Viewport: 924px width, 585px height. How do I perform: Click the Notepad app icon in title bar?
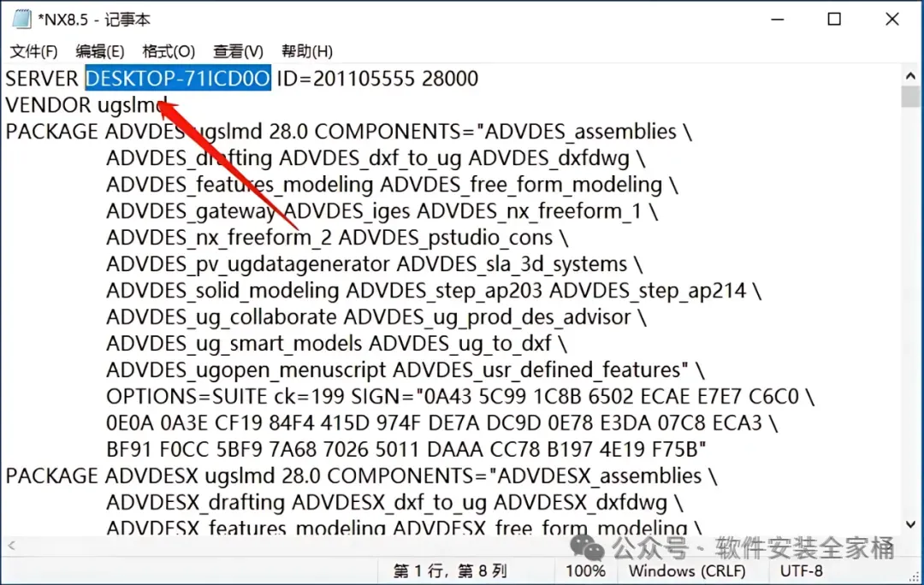tap(21, 20)
